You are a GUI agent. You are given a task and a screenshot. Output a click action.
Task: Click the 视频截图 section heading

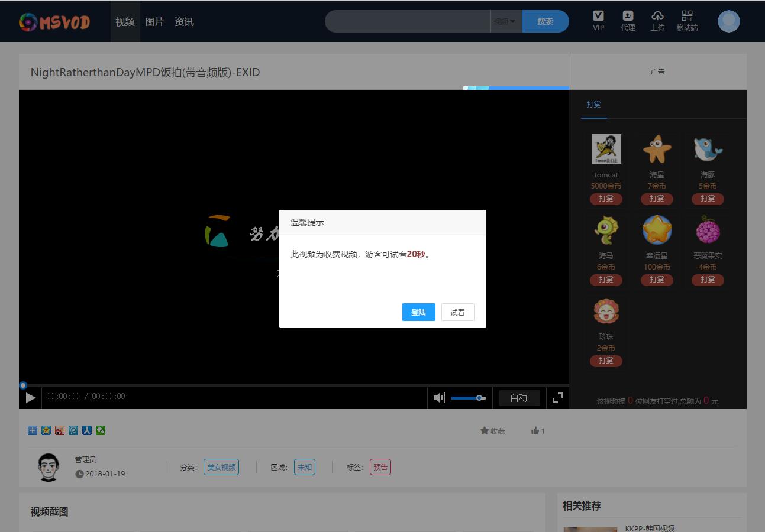click(49, 511)
